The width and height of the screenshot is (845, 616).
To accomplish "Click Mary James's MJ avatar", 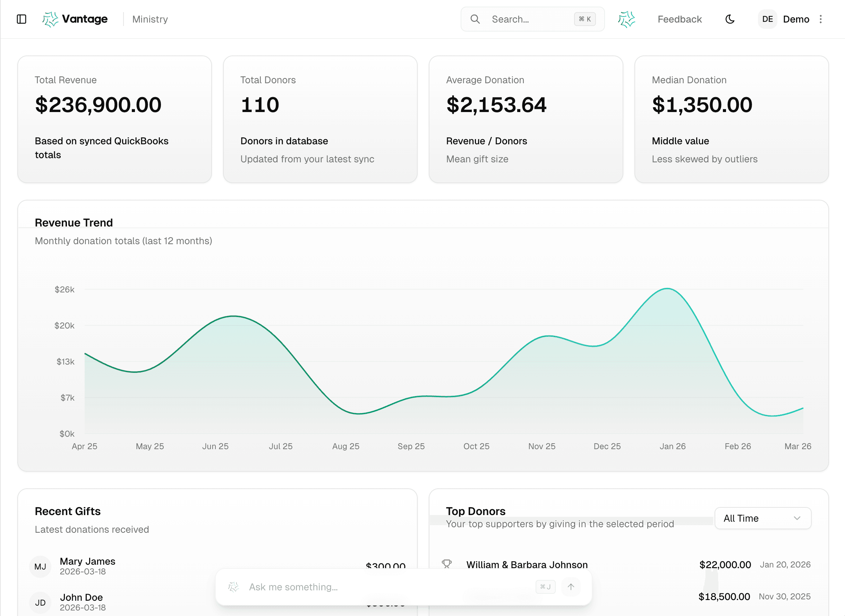I will pyautogui.click(x=40, y=566).
